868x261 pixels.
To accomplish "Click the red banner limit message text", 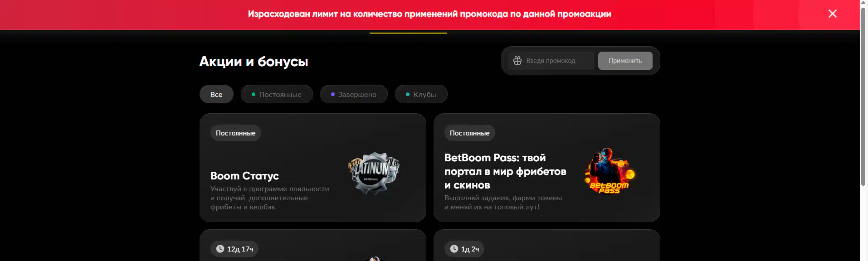I will point(429,14).
